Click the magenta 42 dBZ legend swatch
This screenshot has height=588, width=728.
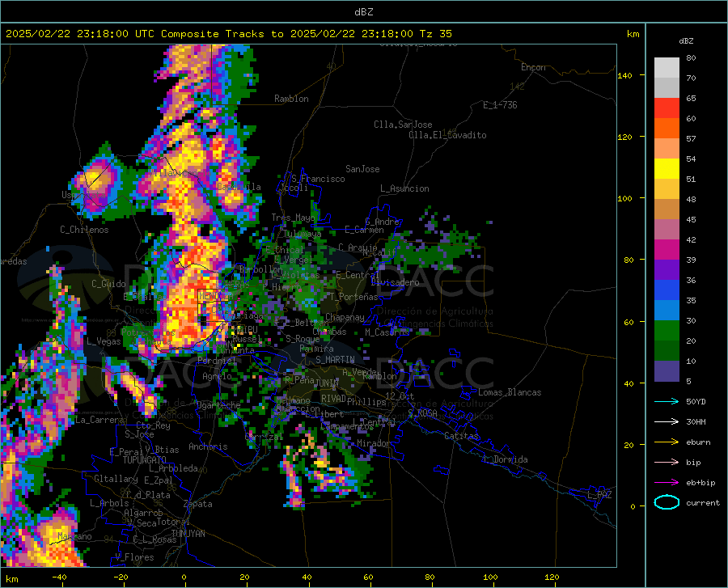[x=667, y=250]
